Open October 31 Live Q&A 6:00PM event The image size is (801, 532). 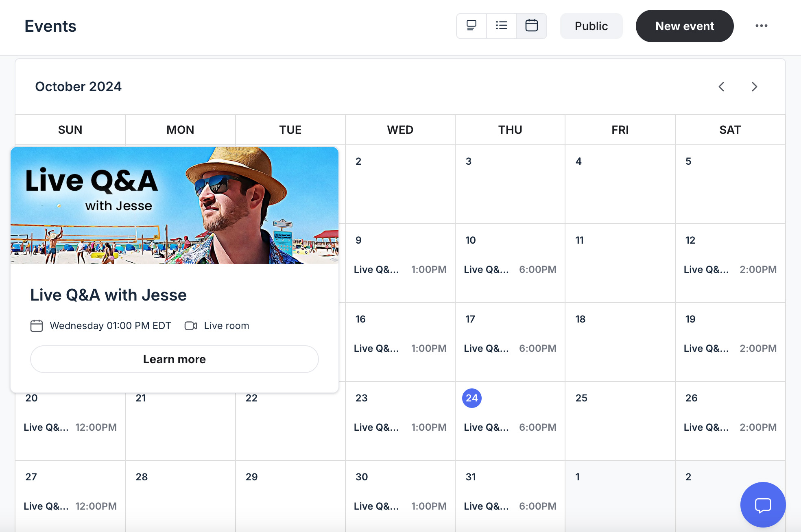click(x=510, y=506)
